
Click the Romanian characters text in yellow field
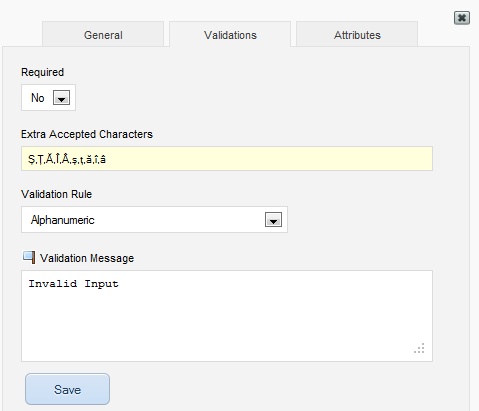[67, 159]
